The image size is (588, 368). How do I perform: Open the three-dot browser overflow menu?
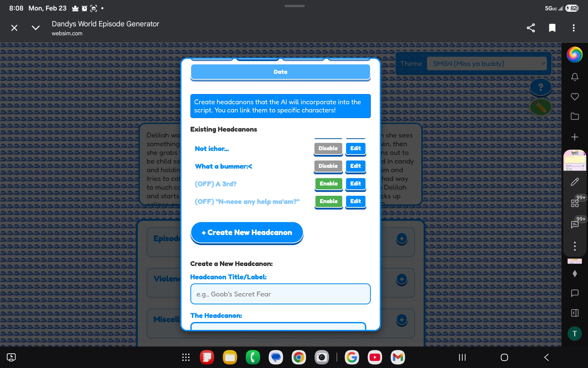click(x=573, y=28)
